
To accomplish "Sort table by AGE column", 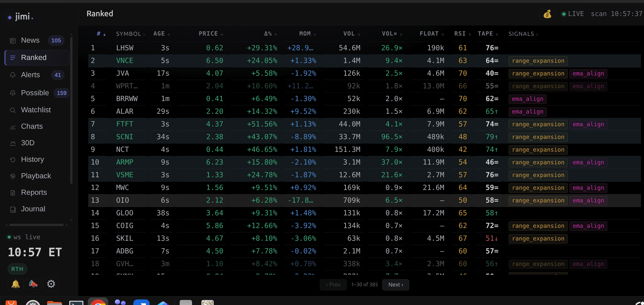I will 162,34.
